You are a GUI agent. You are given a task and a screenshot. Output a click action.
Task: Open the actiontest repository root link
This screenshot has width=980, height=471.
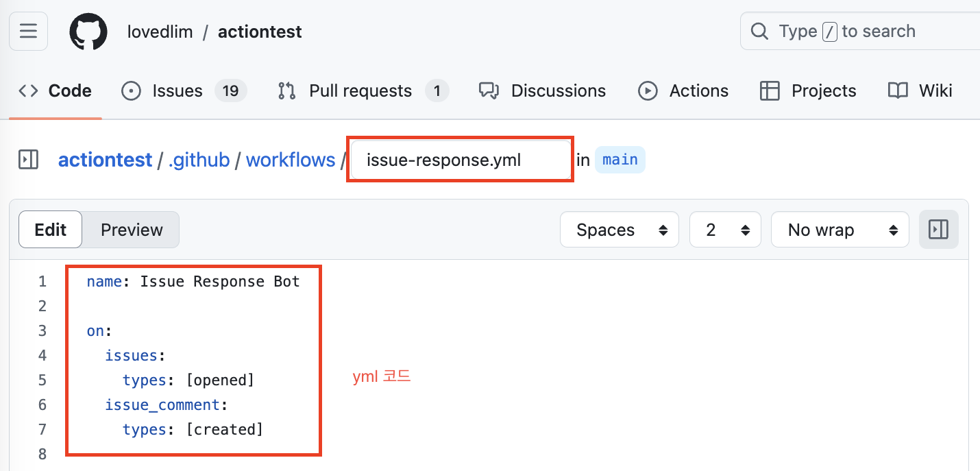(x=105, y=159)
